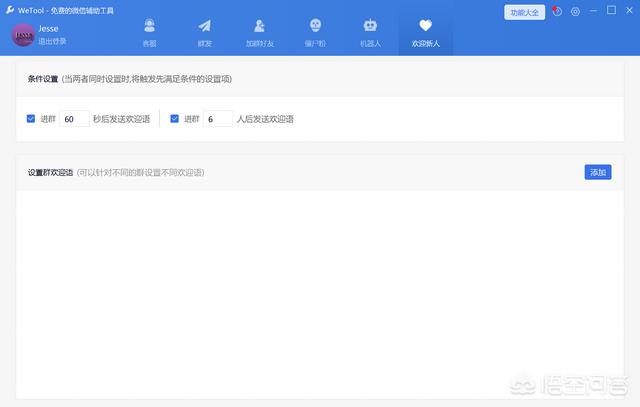Click the people count field showing 6
Image resolution: width=640 pixels, height=407 pixels.
(217, 119)
